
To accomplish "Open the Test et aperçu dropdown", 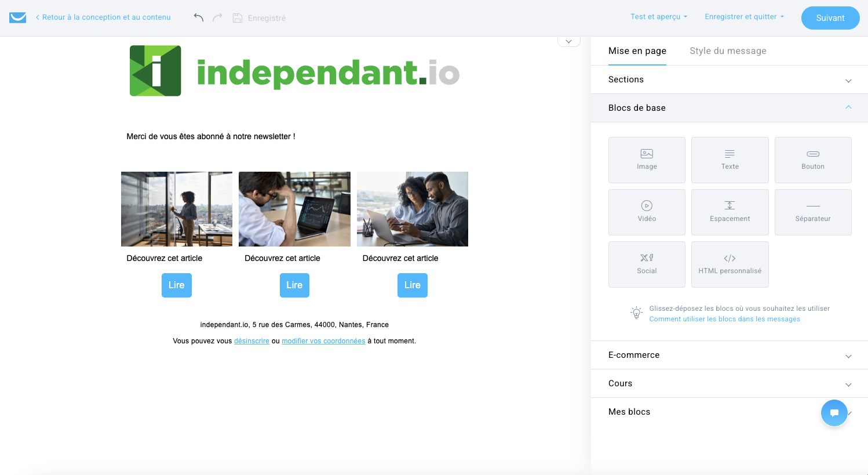I will [x=659, y=17].
